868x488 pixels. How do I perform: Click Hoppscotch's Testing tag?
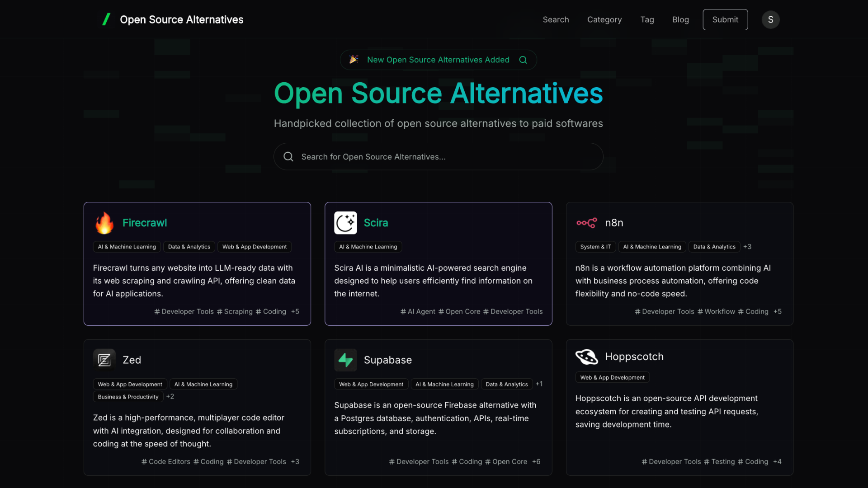[x=719, y=461]
